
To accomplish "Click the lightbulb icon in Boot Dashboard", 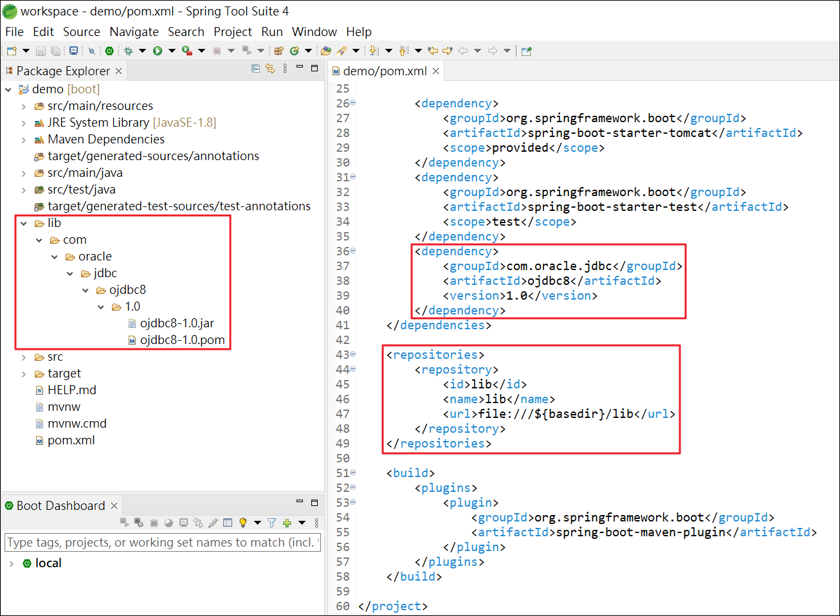I will point(243,523).
